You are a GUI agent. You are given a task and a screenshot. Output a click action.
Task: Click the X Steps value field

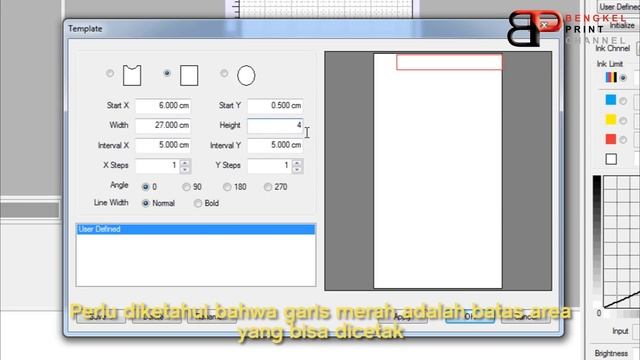pos(158,166)
